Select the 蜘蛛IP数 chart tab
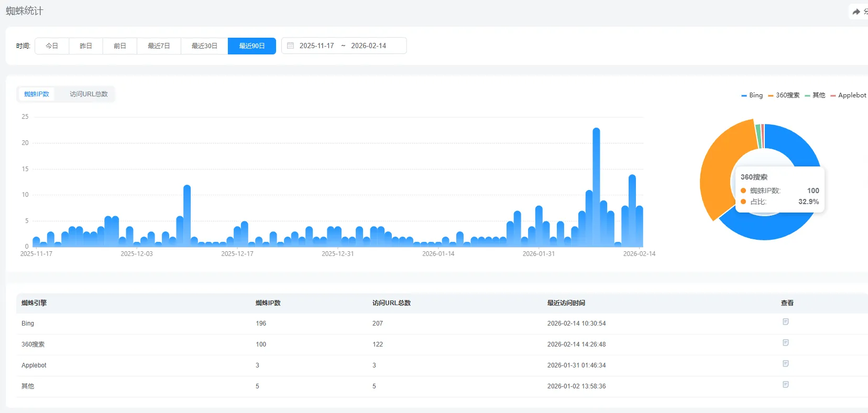This screenshot has height=413, width=868. click(37, 94)
